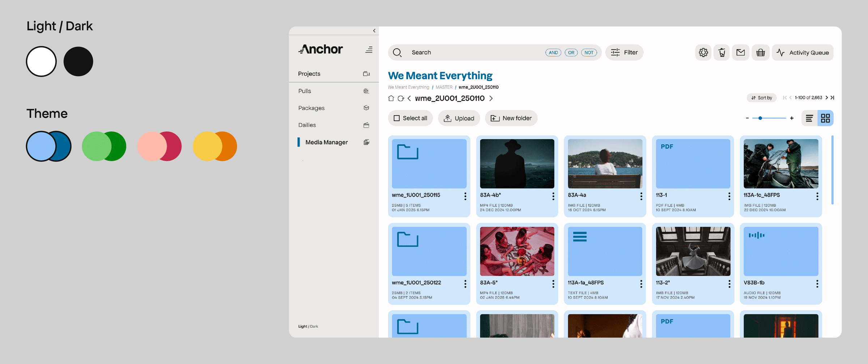Go to the previous page of results
The image size is (868, 364).
pos(790,98)
